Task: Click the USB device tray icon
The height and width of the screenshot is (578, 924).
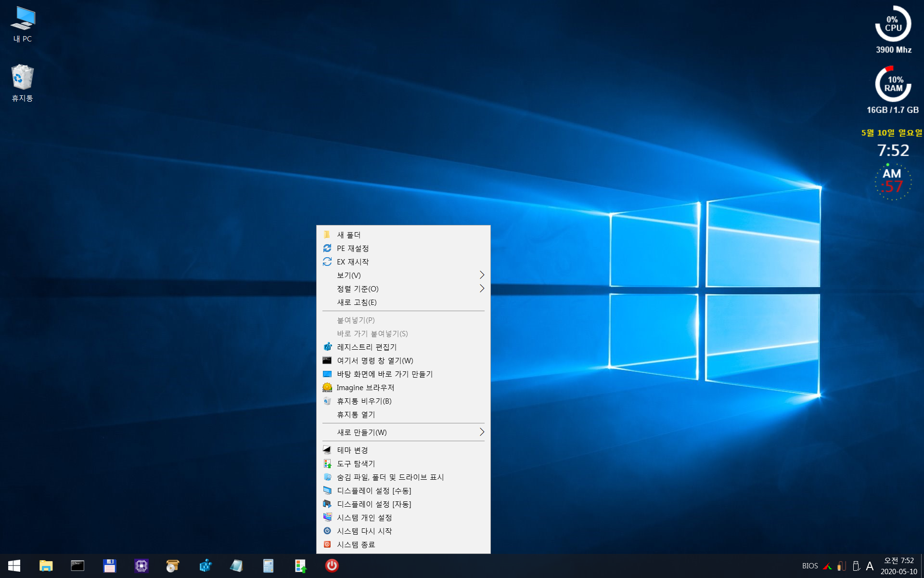Action: coord(856,566)
